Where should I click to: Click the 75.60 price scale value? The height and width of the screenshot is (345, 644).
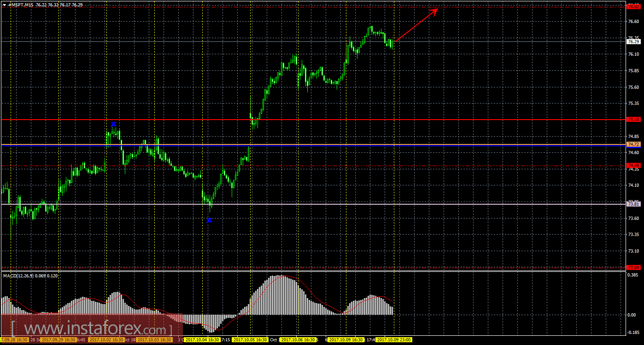coord(633,87)
